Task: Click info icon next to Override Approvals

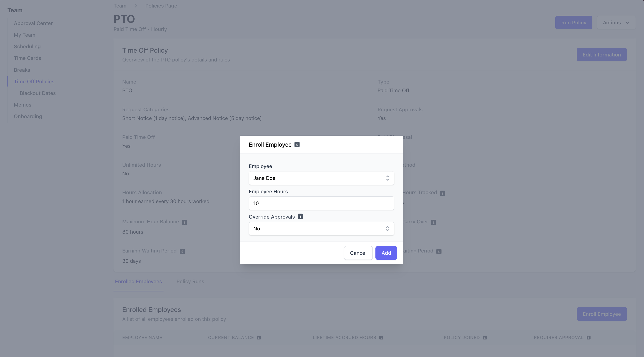Action: pos(300,216)
